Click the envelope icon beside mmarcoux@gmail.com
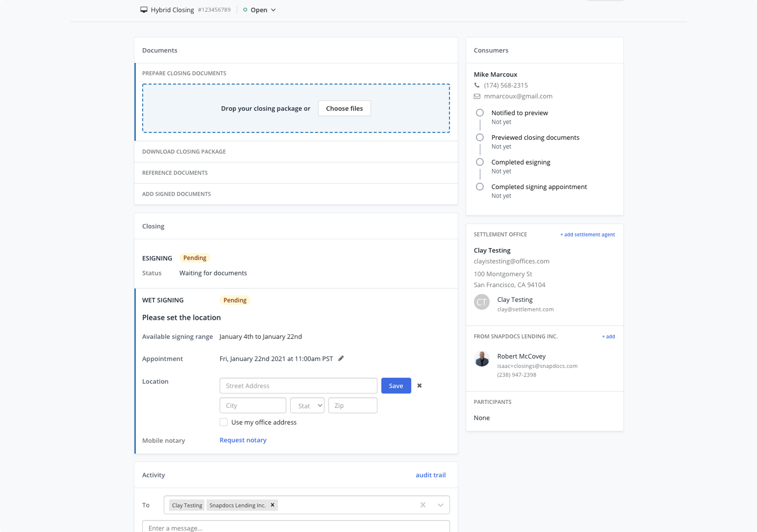The image size is (757, 532). tap(477, 96)
